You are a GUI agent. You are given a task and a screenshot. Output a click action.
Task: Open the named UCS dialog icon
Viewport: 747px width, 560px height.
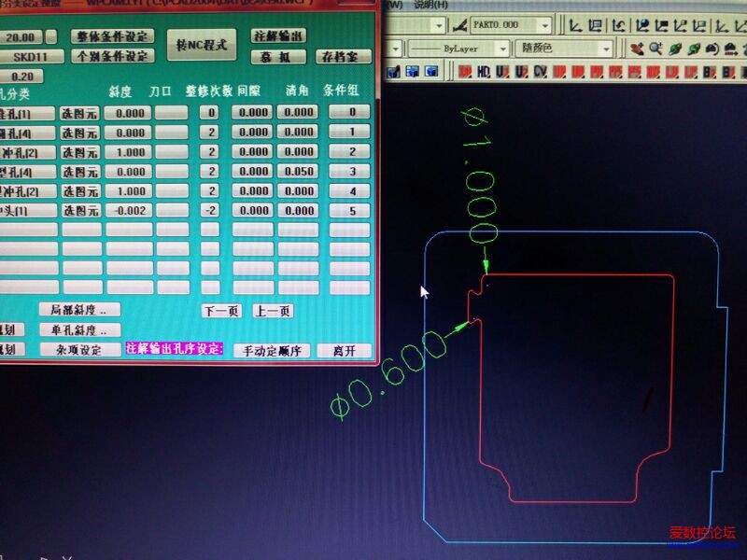tap(595, 25)
